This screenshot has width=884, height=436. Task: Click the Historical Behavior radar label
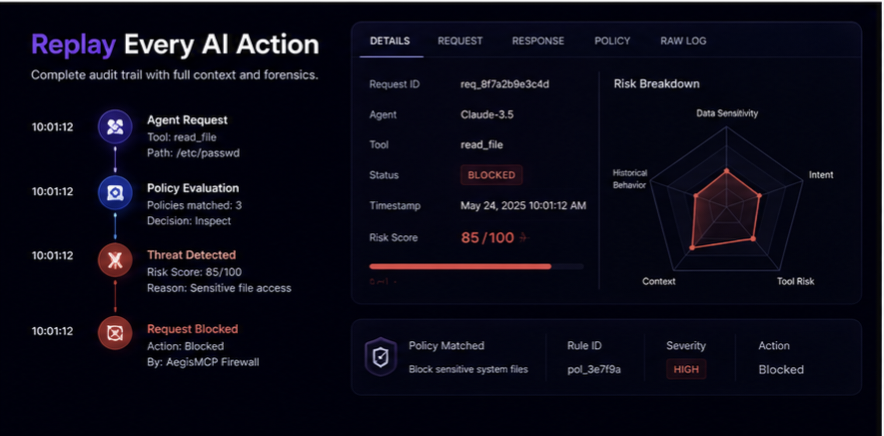point(630,179)
